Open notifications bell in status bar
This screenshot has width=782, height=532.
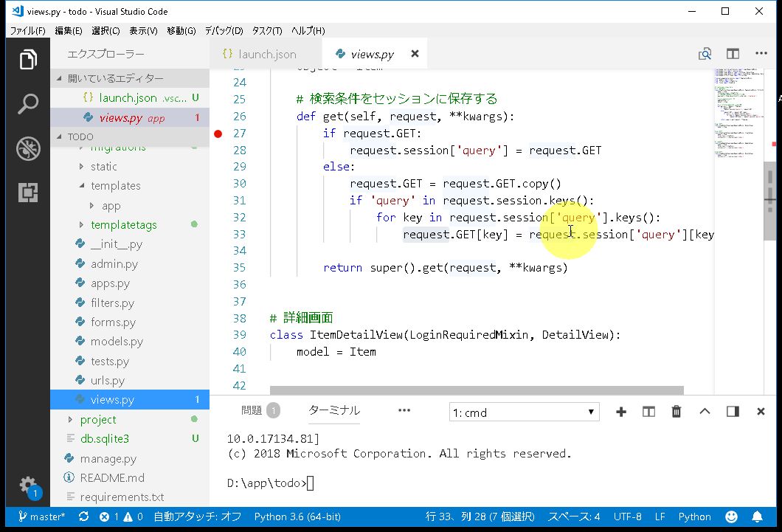tap(757, 517)
